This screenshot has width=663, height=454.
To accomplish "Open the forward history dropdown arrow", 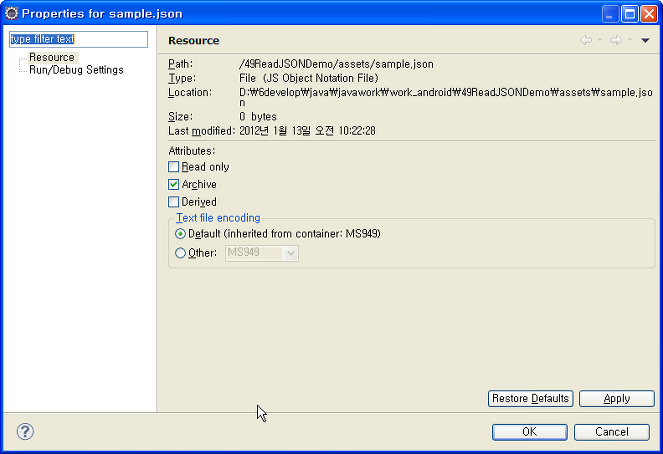I will 630,40.
